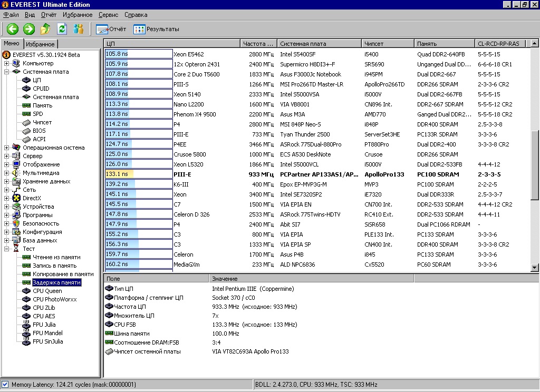Viewport: 540px width, 392px height.
Task: Click the two-people icon in the toolbar
Action: coord(79,29)
